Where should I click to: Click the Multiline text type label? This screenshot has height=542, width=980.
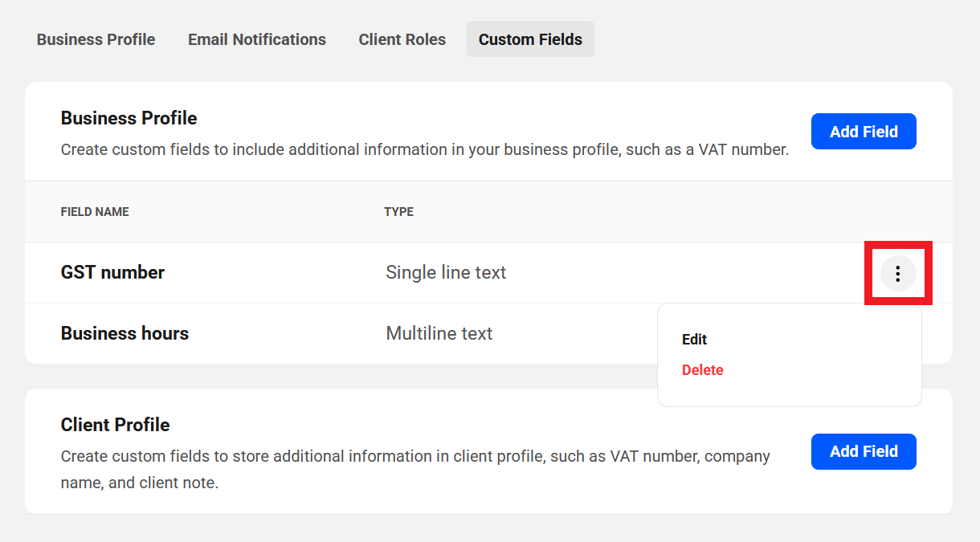point(439,332)
